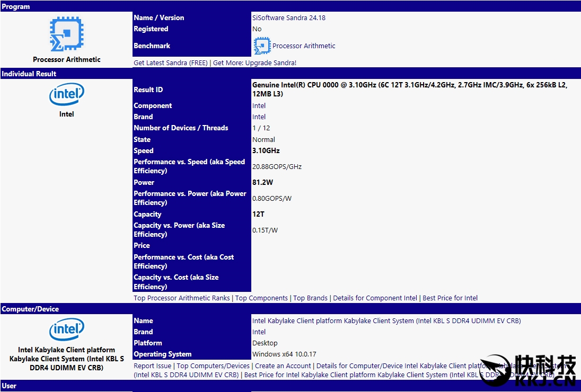581x392 pixels.
Task: Select the 20.88GOPS/GHz efficiency value
Action: 277,166
